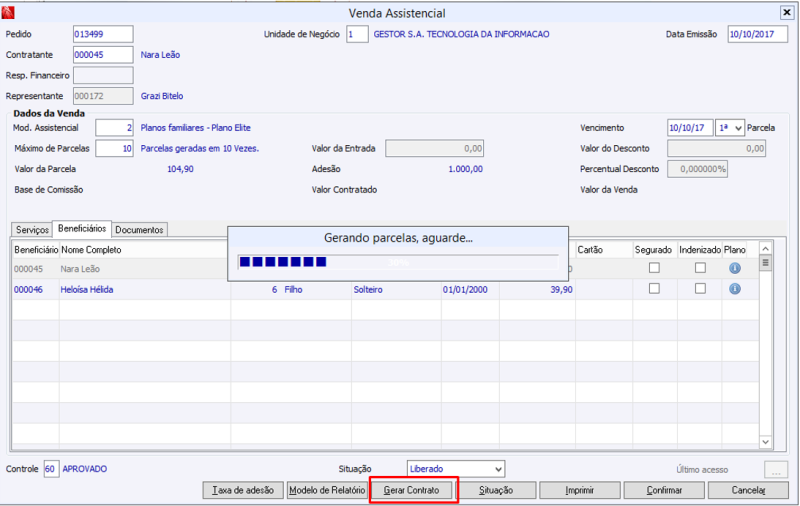The image size is (800, 506).
Task: Click the Cartão column header
Action: pos(604,250)
